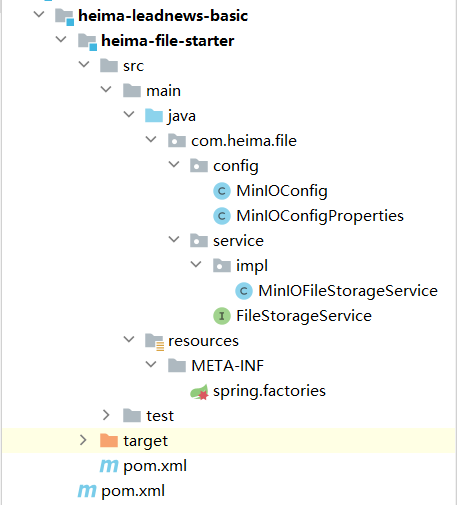Click the heima-file-starter module folder icon

(87, 42)
